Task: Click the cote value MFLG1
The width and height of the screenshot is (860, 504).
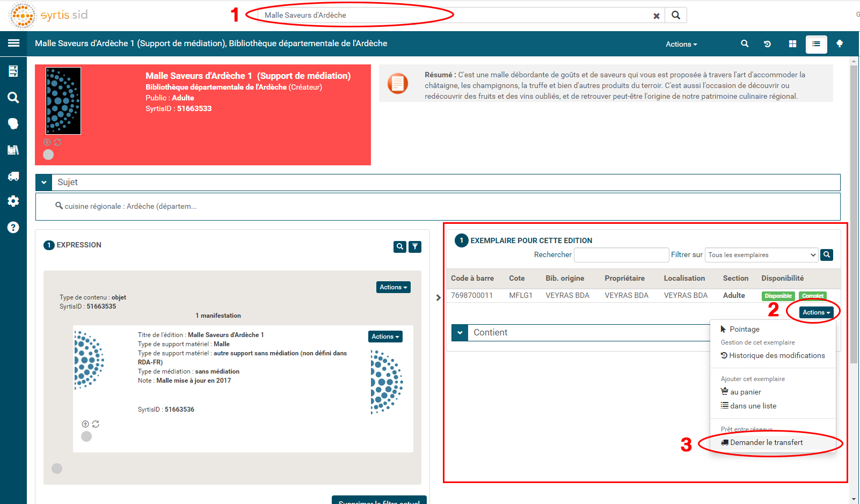Action: click(x=521, y=295)
